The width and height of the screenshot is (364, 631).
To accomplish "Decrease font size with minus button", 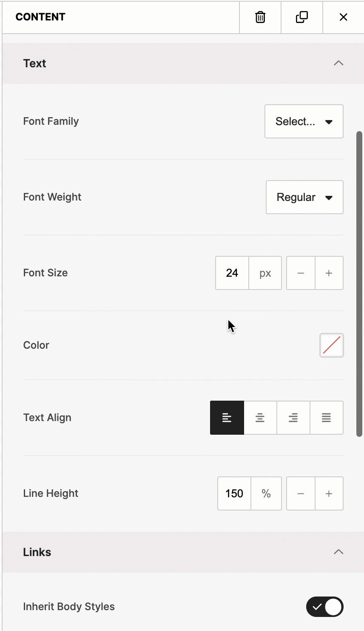I will pyautogui.click(x=301, y=273).
